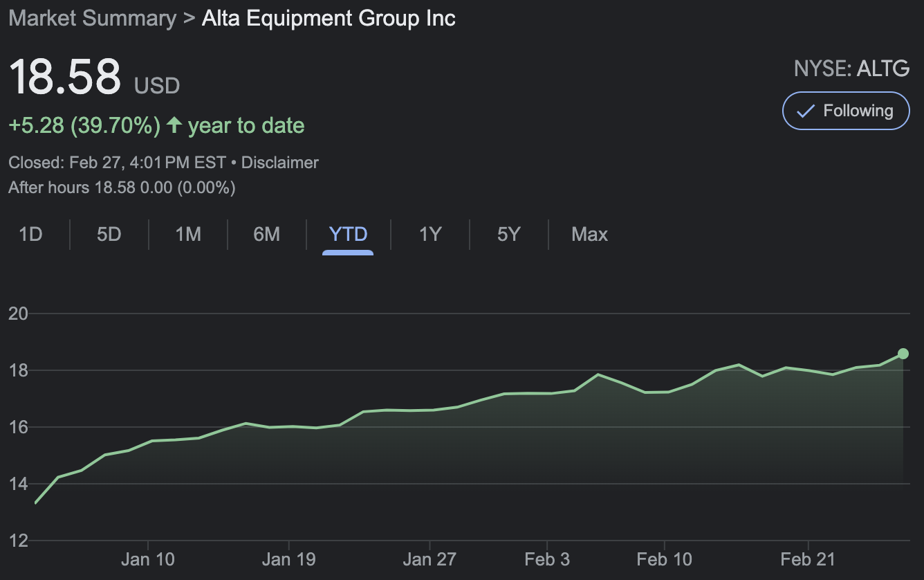Click the Jan 27 axis label
The height and width of the screenshot is (580, 924).
tap(429, 559)
